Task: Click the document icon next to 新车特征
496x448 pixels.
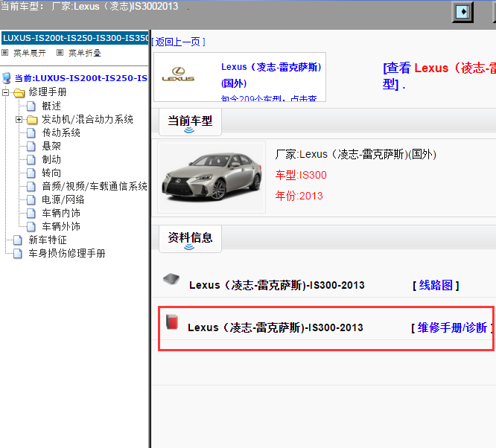Action: pyautogui.click(x=18, y=240)
